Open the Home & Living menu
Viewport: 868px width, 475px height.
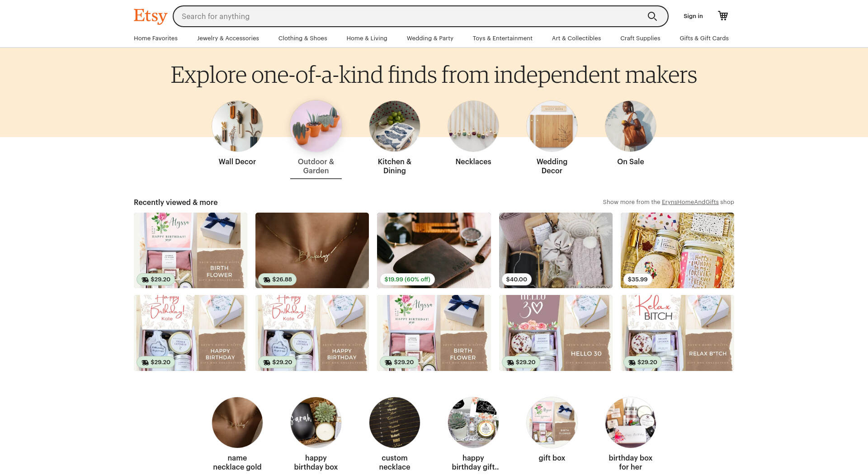click(367, 38)
